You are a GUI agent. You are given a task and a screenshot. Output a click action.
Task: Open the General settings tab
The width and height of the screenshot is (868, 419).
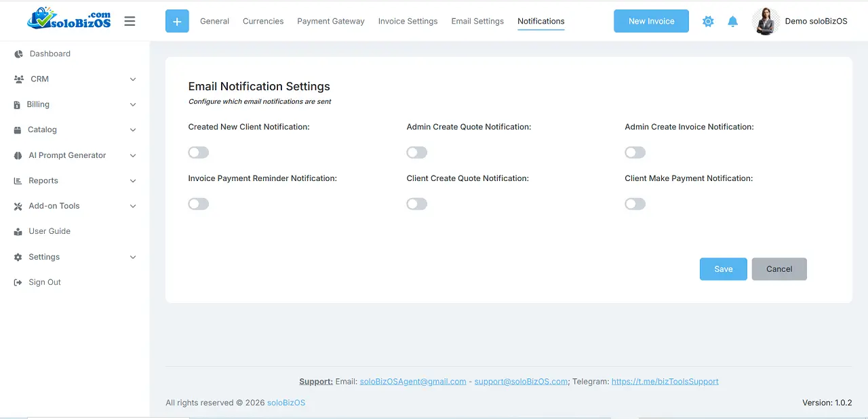pyautogui.click(x=214, y=21)
